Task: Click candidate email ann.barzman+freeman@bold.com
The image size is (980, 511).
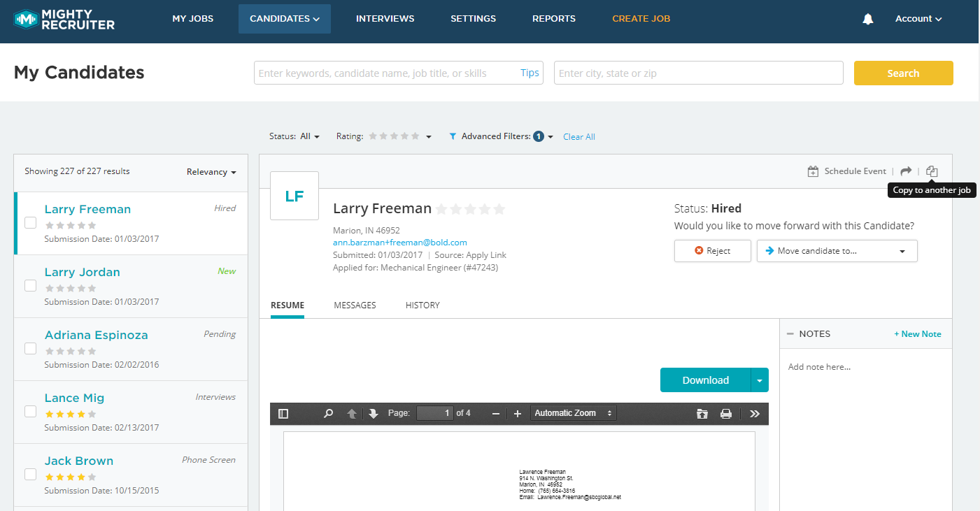Action: [400, 243]
